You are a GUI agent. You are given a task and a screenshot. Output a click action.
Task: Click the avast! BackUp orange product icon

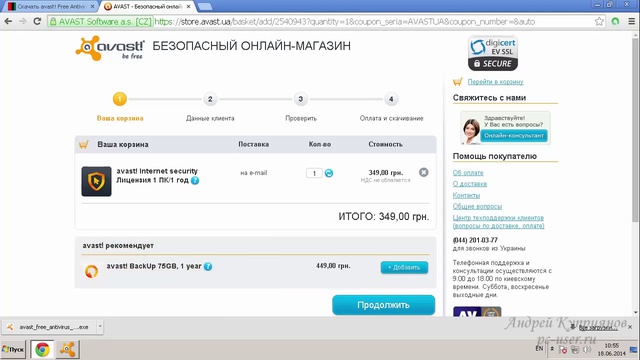click(91, 271)
